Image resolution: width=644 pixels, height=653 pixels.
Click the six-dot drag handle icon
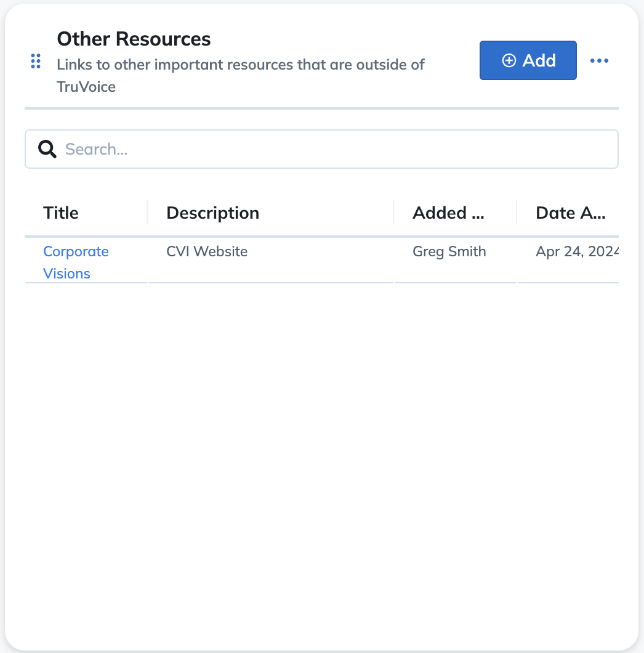(36, 61)
